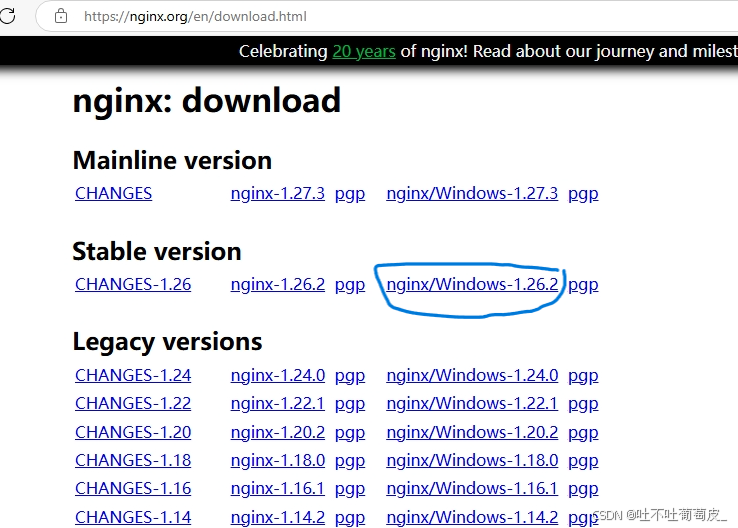Download stable nginx/Windows-1.26.2
The image size is (738, 528).
(x=472, y=284)
